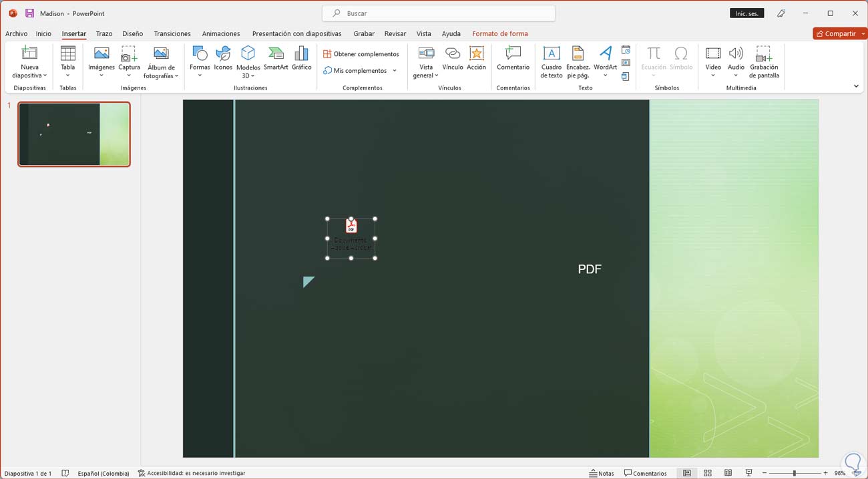This screenshot has height=479, width=868.
Task: Expand the Formas dropdown arrow
Action: 200,75
